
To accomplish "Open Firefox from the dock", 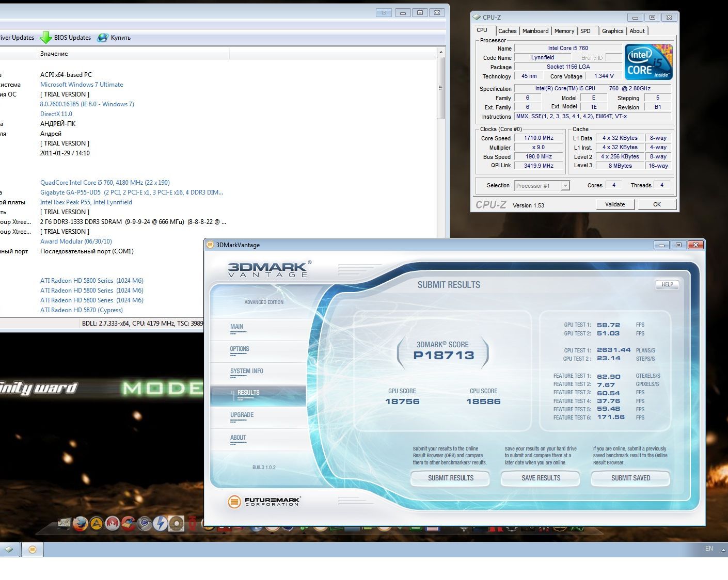I will pos(80,524).
